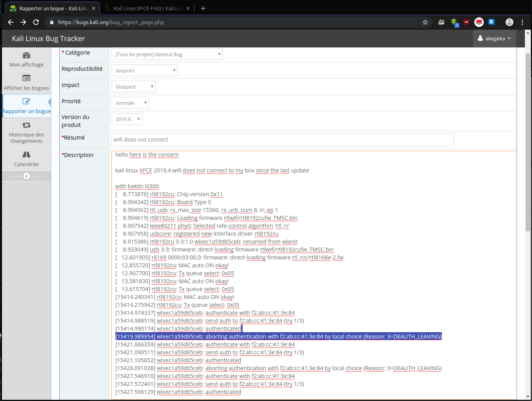The width and height of the screenshot is (532, 401).
Task: Open the akejjeka user account menu
Action: click(x=494, y=38)
